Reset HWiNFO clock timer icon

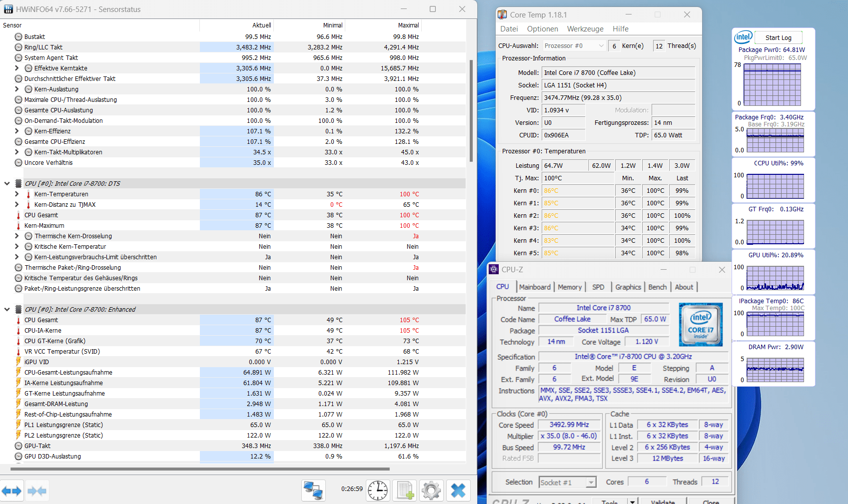tap(378, 491)
